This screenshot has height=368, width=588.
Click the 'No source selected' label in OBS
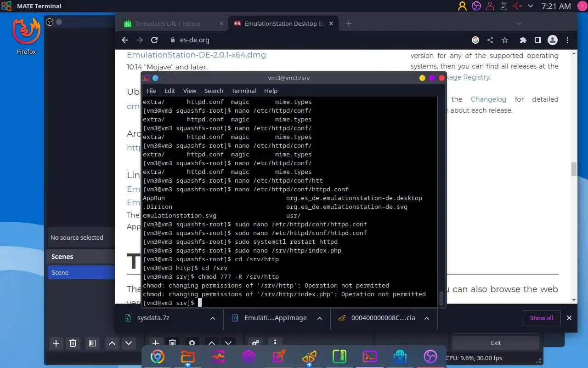[x=77, y=238]
